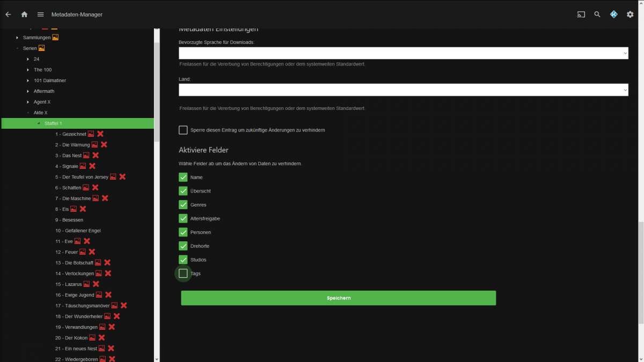Screen dimensions: 644x362
Task: Select Staffel 1 in the tree
Action: pyautogui.click(x=53, y=123)
